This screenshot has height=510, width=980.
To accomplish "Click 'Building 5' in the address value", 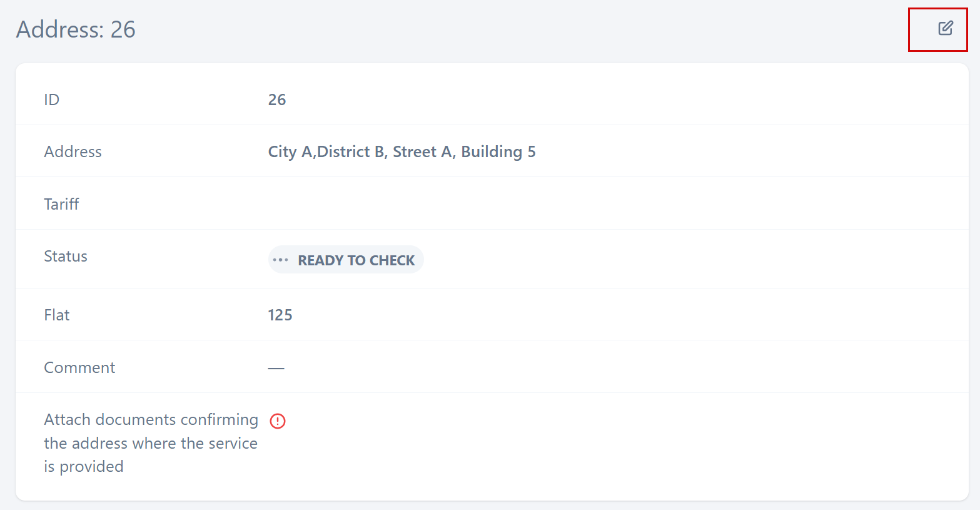I will 498,152.
